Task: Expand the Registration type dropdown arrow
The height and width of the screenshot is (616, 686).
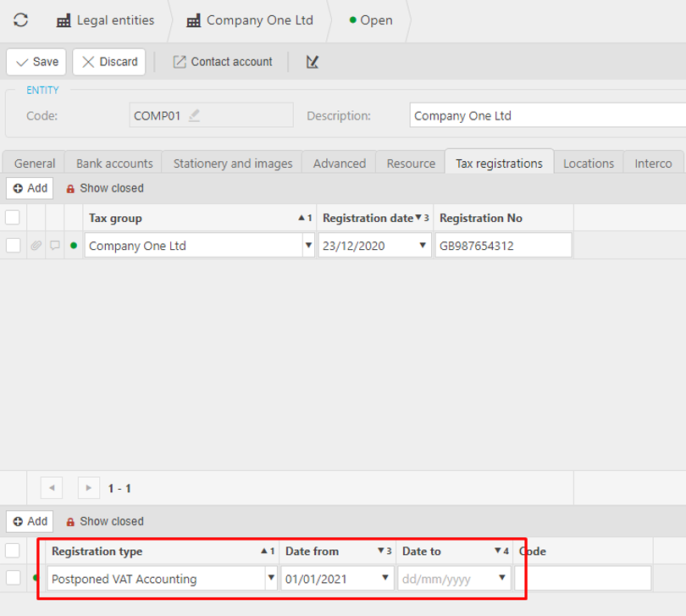Action: 271,580
